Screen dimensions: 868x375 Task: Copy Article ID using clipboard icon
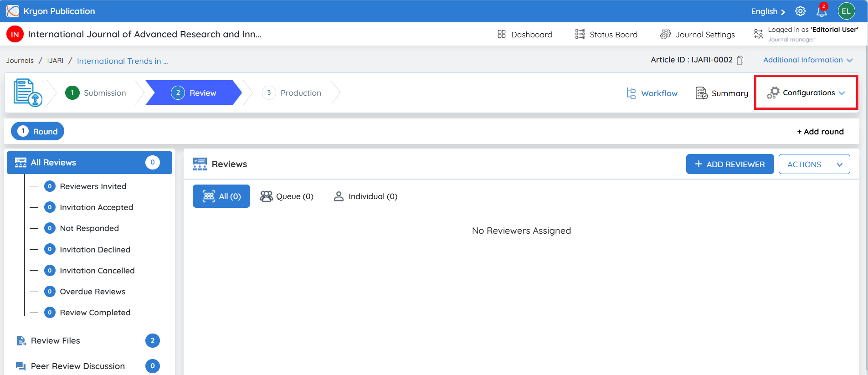(x=740, y=60)
